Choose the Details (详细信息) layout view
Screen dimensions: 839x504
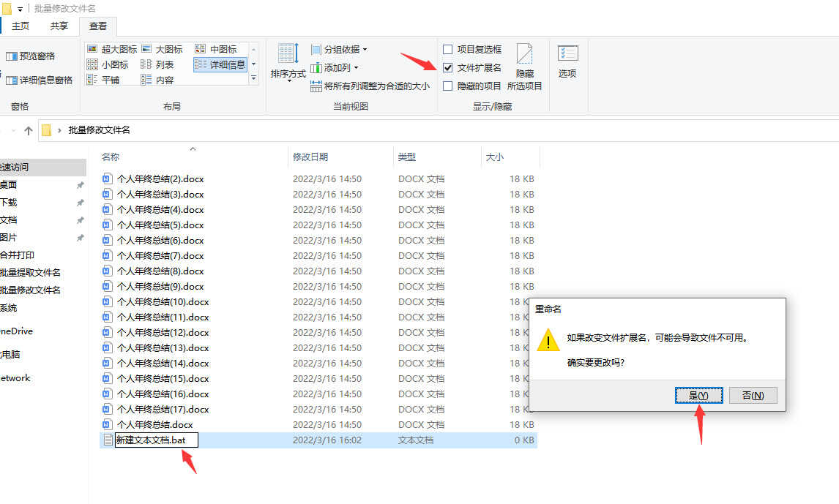220,64
